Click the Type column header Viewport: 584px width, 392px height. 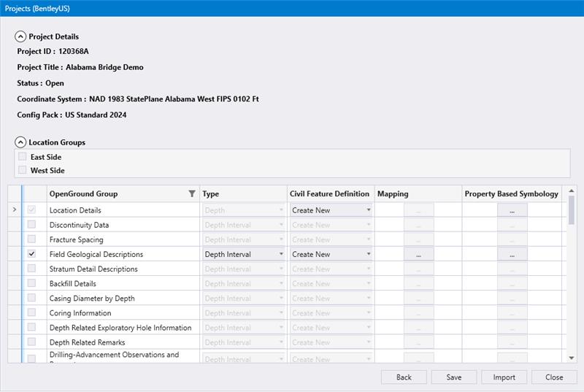[244, 193]
